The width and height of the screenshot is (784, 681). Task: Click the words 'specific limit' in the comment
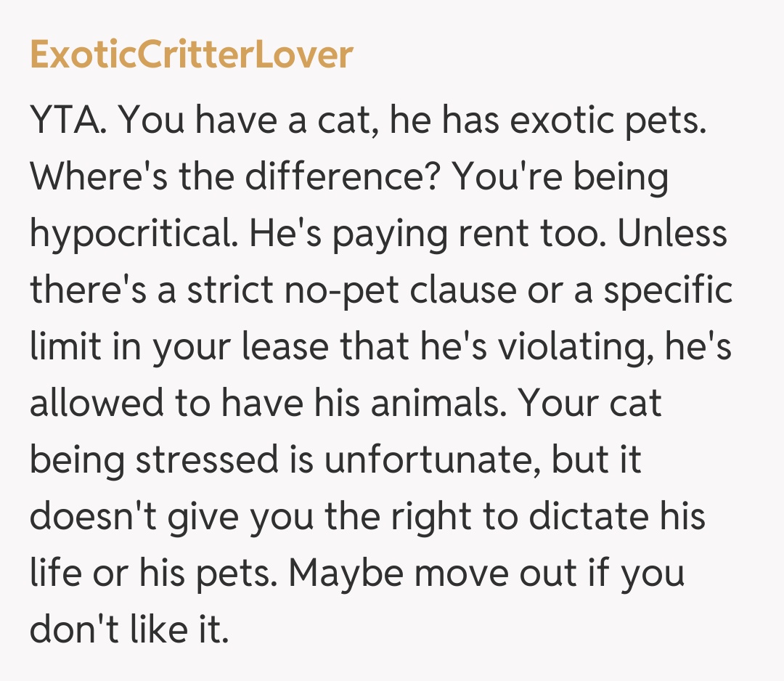tap(668, 290)
